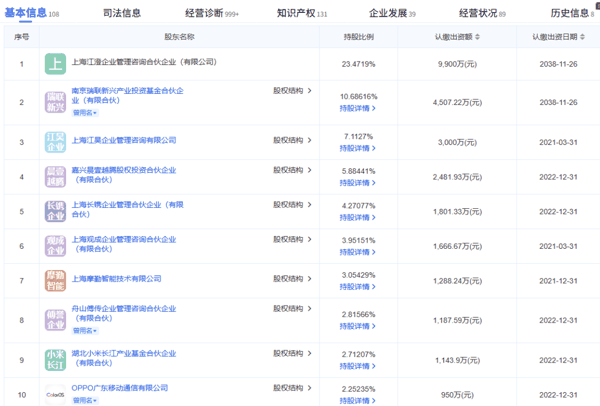Go to the 经营诊断 tab
The image size is (600, 406).
click(x=211, y=13)
